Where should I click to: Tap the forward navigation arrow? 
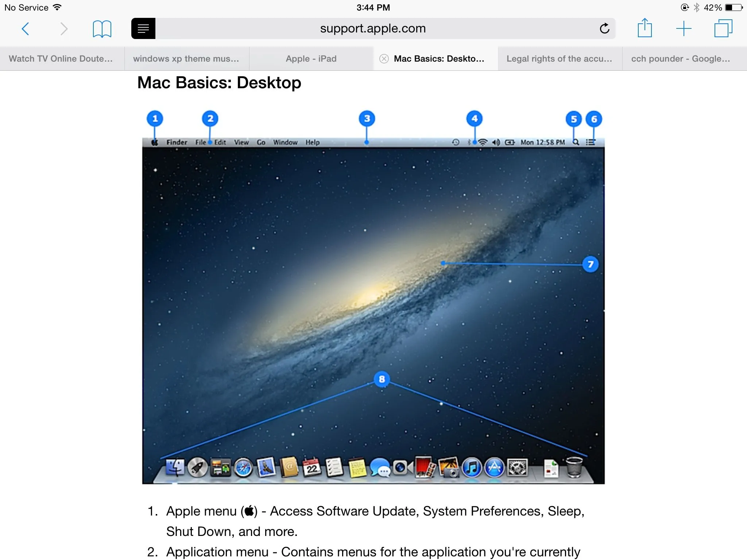coord(64,28)
